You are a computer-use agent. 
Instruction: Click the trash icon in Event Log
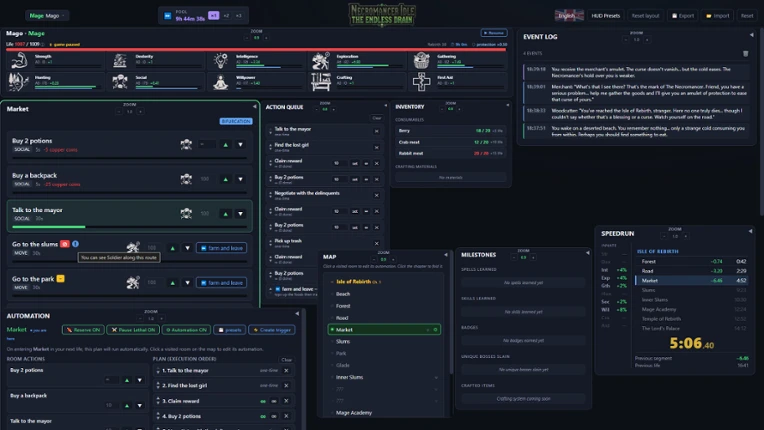click(745, 54)
